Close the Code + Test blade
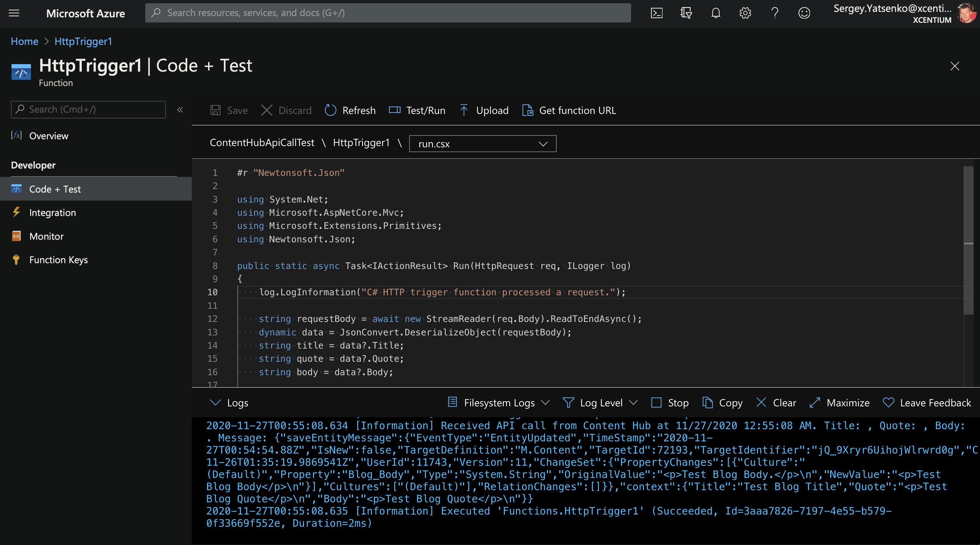The height and width of the screenshot is (545, 980). [x=955, y=66]
